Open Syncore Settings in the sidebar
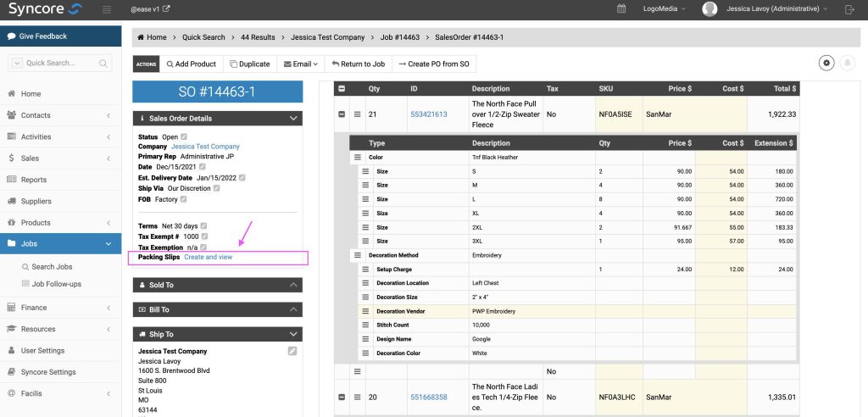 click(x=60, y=371)
